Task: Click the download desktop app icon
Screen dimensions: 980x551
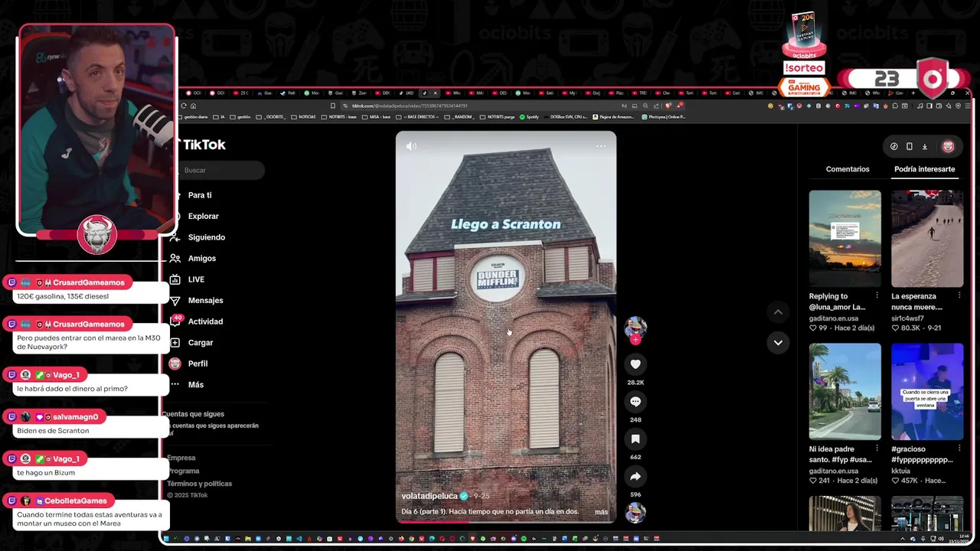Action: coord(924,146)
